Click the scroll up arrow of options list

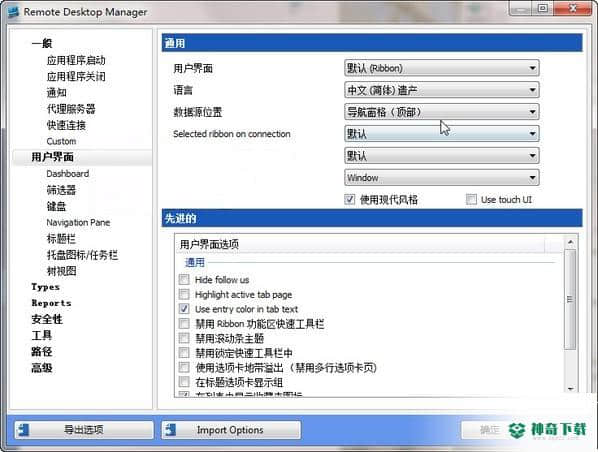pyautogui.click(x=571, y=242)
